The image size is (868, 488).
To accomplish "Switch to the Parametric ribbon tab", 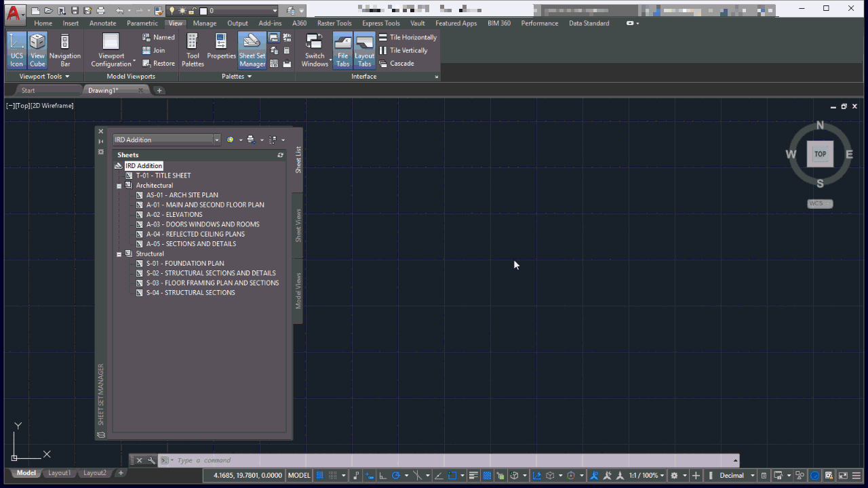I will tap(142, 22).
